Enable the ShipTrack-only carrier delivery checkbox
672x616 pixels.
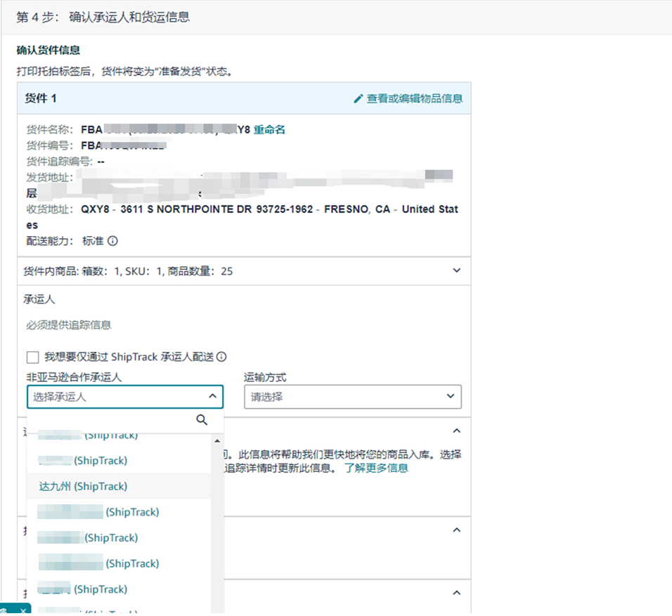pyautogui.click(x=32, y=357)
